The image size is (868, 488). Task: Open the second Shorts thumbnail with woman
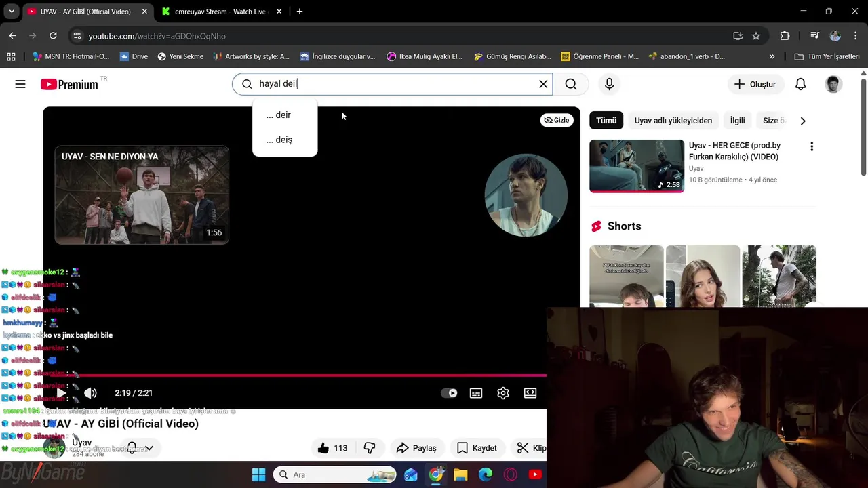pos(703,276)
